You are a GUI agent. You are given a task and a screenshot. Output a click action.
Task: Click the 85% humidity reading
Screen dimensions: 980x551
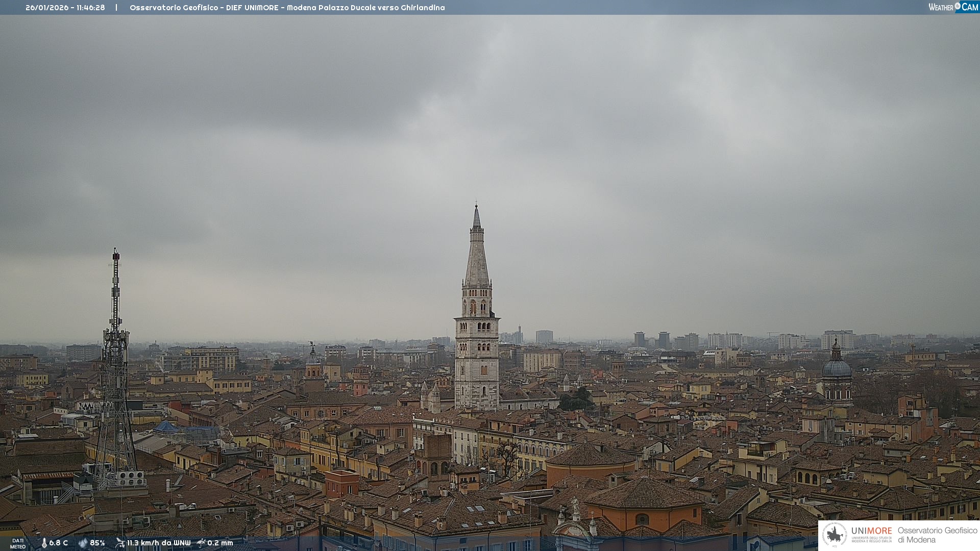[x=97, y=543]
